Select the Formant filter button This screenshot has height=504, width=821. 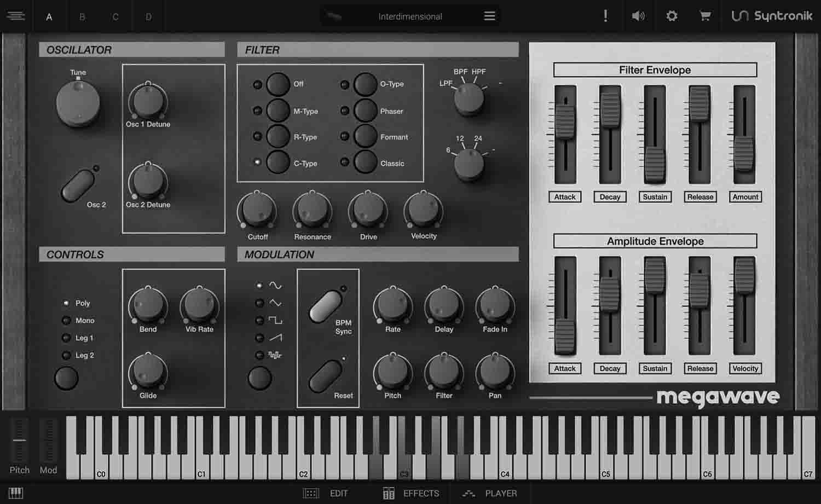pos(365,136)
